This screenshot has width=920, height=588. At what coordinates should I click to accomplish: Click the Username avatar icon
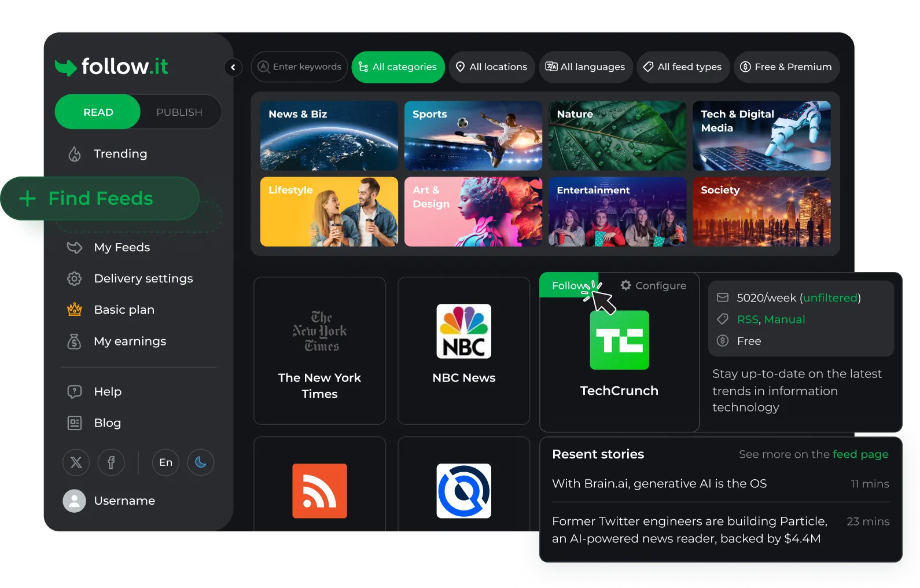pyautogui.click(x=74, y=501)
